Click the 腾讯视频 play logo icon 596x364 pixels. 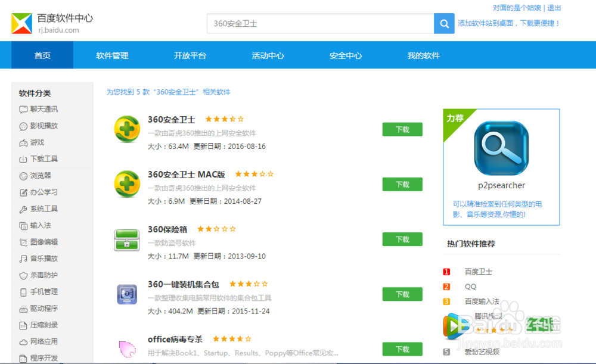455,326
